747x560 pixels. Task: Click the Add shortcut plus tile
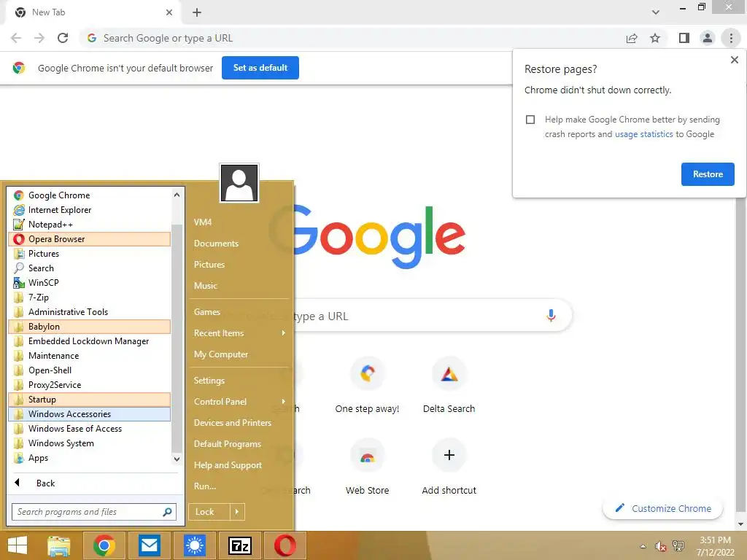pos(449,468)
